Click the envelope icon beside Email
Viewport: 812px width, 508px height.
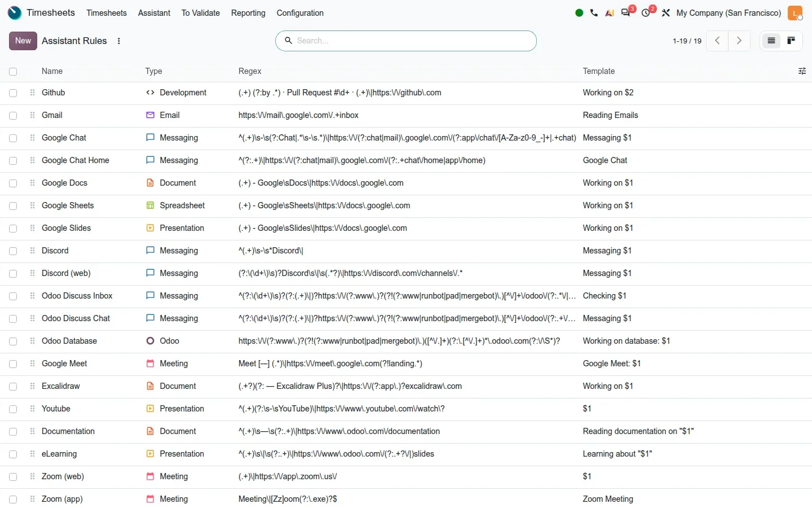150,115
